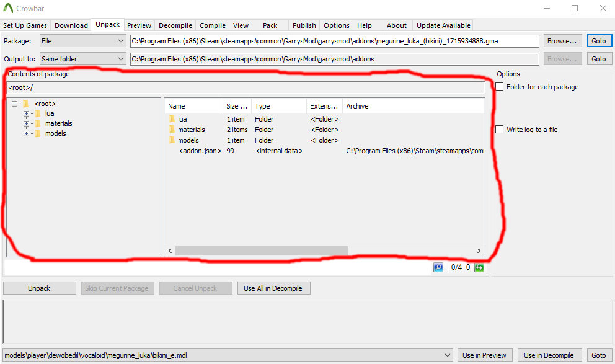Viewport: 615px width, 364px height.
Task: Sort list by the Size column header
Action: [x=237, y=106]
